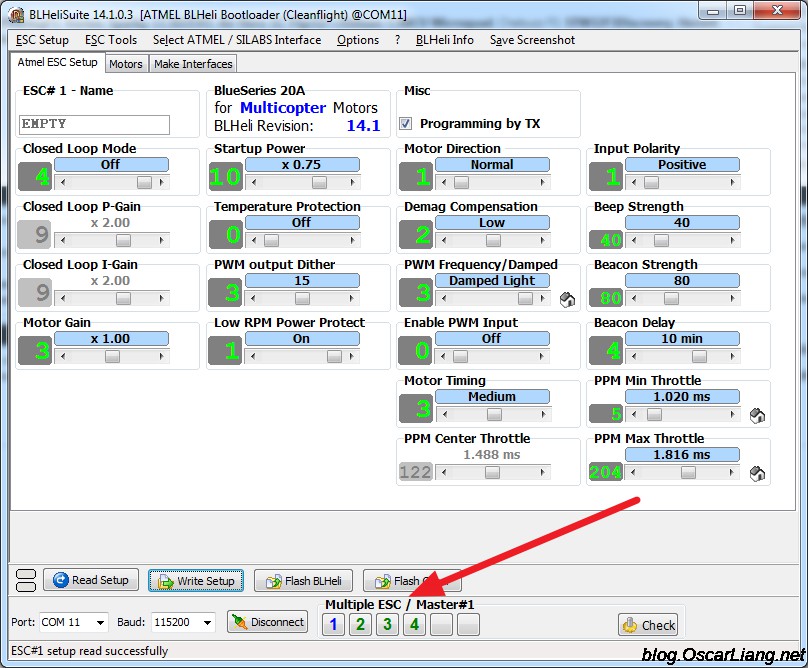This screenshot has height=668, width=808.
Task: Select ESC number 4 button
Action: (414, 625)
